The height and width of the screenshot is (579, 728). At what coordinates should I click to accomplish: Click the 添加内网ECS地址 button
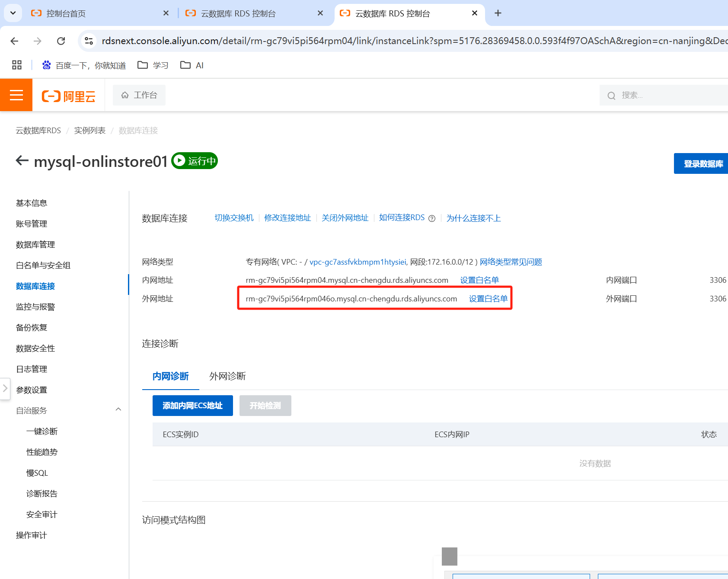193,406
